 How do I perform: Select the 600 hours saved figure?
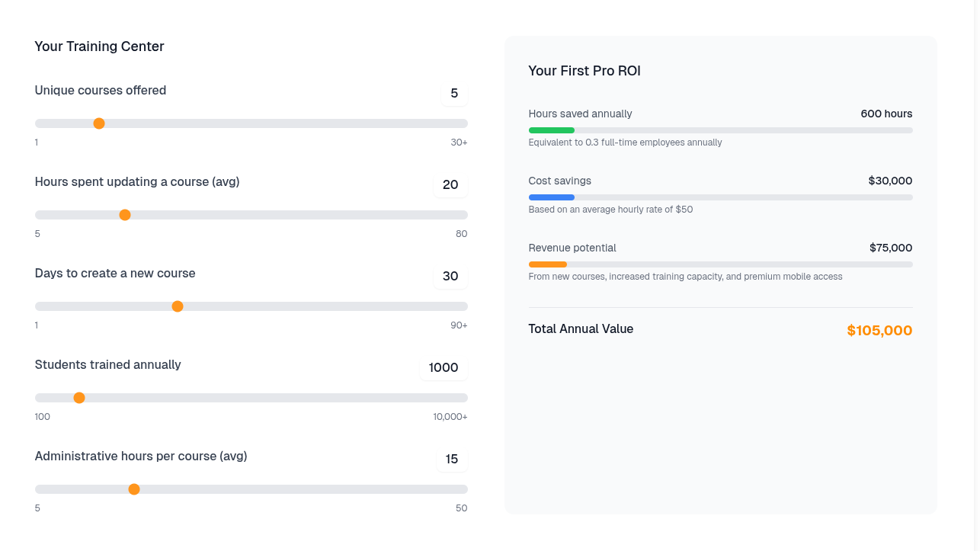pyautogui.click(x=886, y=114)
